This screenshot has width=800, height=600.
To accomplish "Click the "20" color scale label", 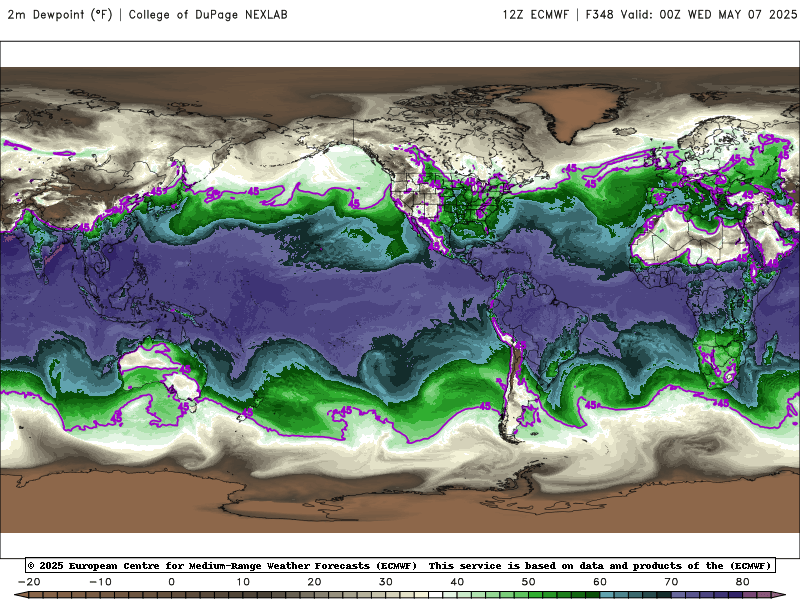I will (314, 582).
